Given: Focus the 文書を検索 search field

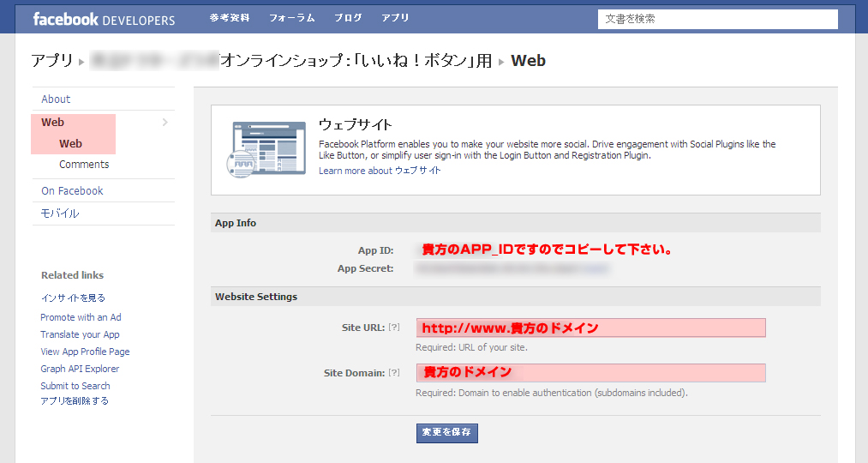Looking at the screenshot, I should (717, 19).
